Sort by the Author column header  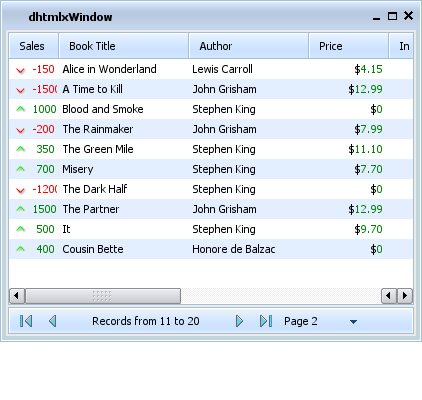(249, 46)
